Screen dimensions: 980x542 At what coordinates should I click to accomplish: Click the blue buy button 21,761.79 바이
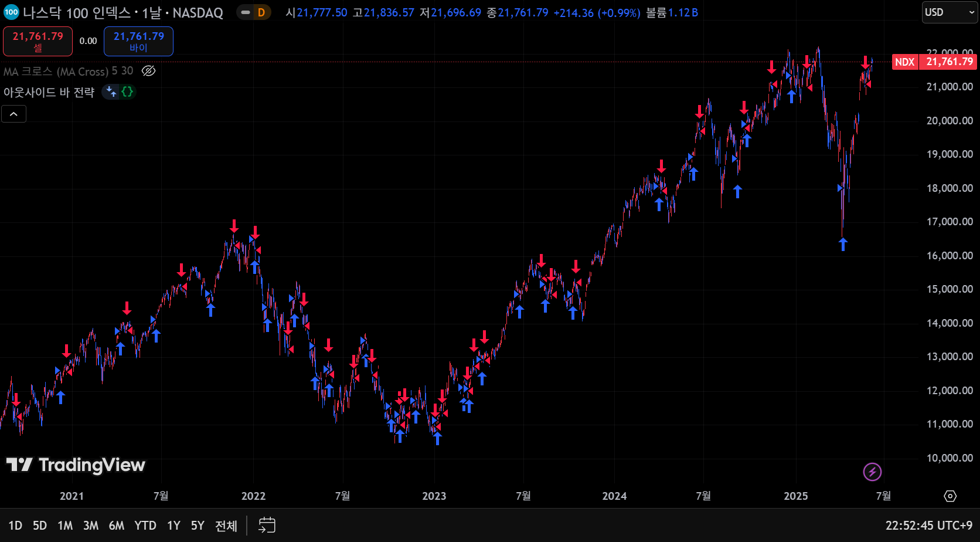tap(138, 41)
